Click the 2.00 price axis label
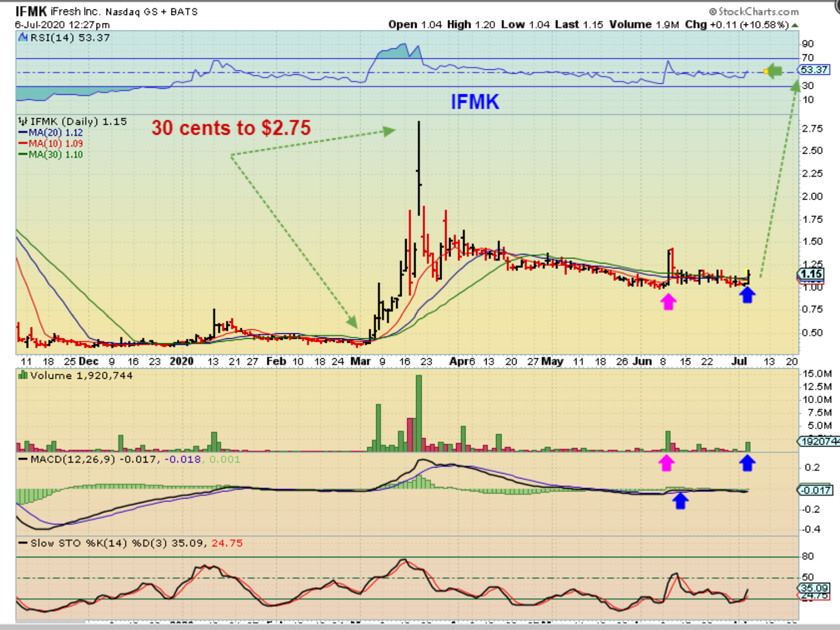840x630 pixels. pos(812,196)
